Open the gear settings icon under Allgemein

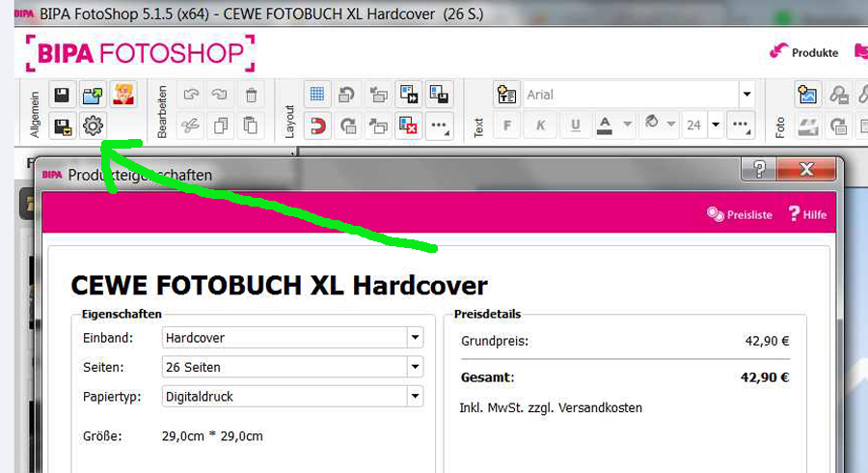93,126
